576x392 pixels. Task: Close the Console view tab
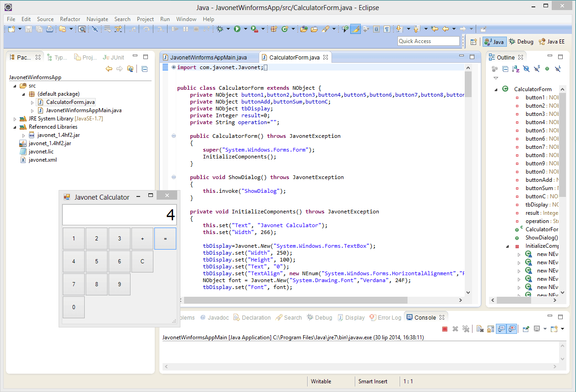(442, 317)
